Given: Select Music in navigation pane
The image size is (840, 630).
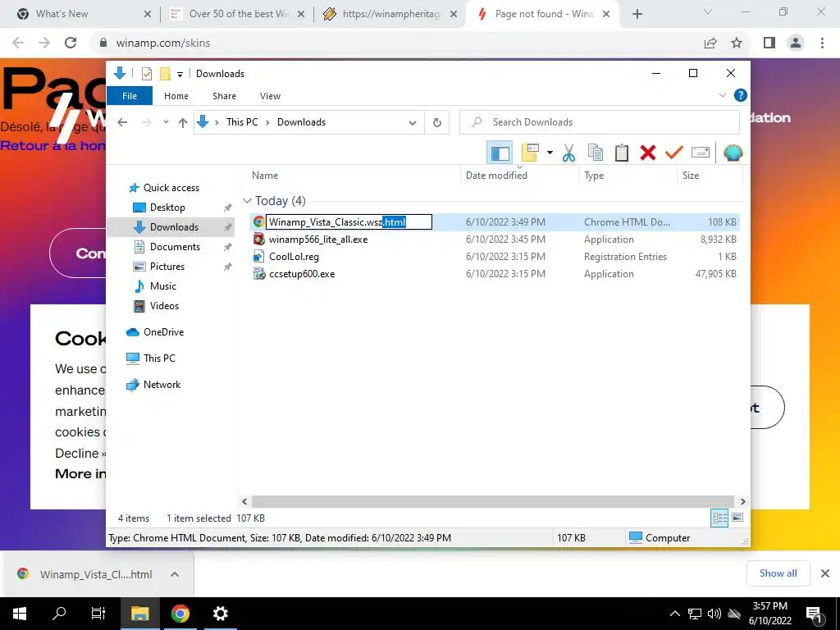Looking at the screenshot, I should (x=163, y=286).
